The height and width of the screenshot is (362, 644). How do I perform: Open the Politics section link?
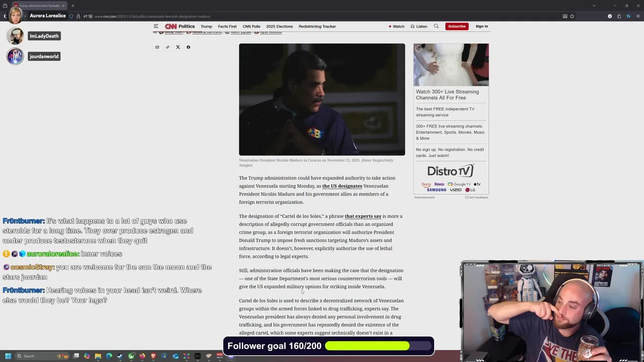[x=187, y=26]
